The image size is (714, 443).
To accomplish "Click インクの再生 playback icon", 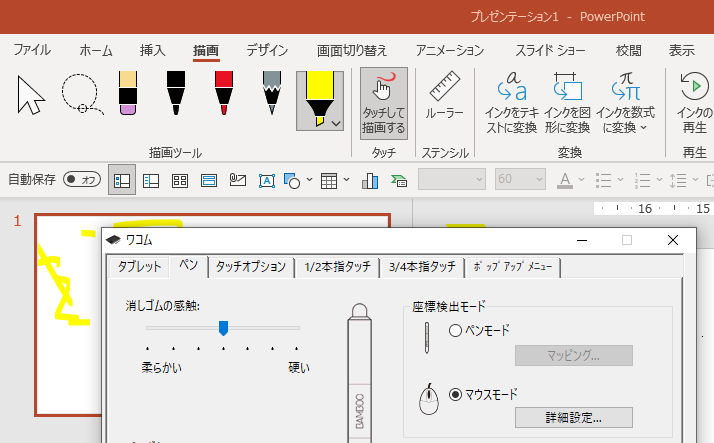I will click(x=694, y=86).
